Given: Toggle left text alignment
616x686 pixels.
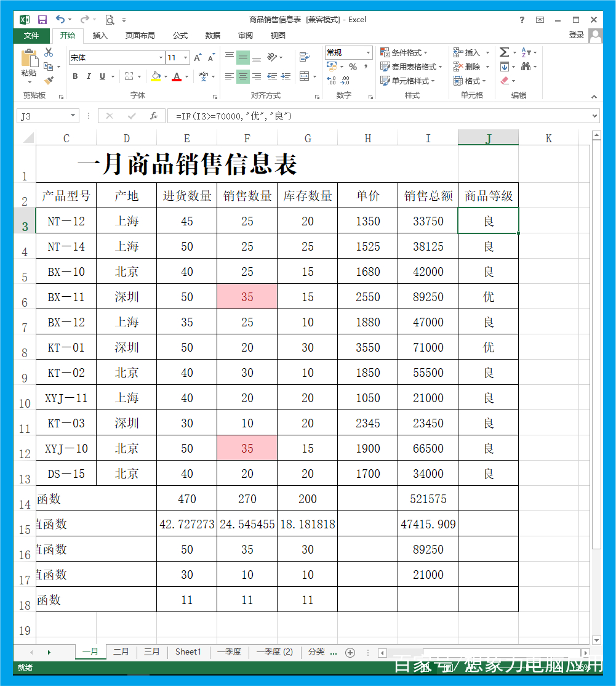Looking at the screenshot, I should [229, 76].
